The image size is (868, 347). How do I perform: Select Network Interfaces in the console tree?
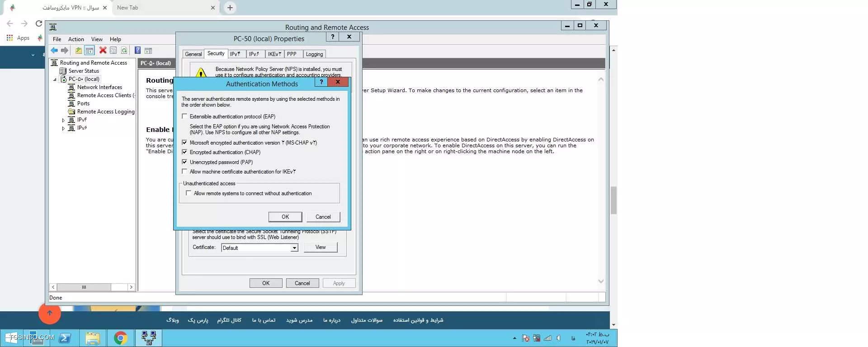click(x=99, y=87)
